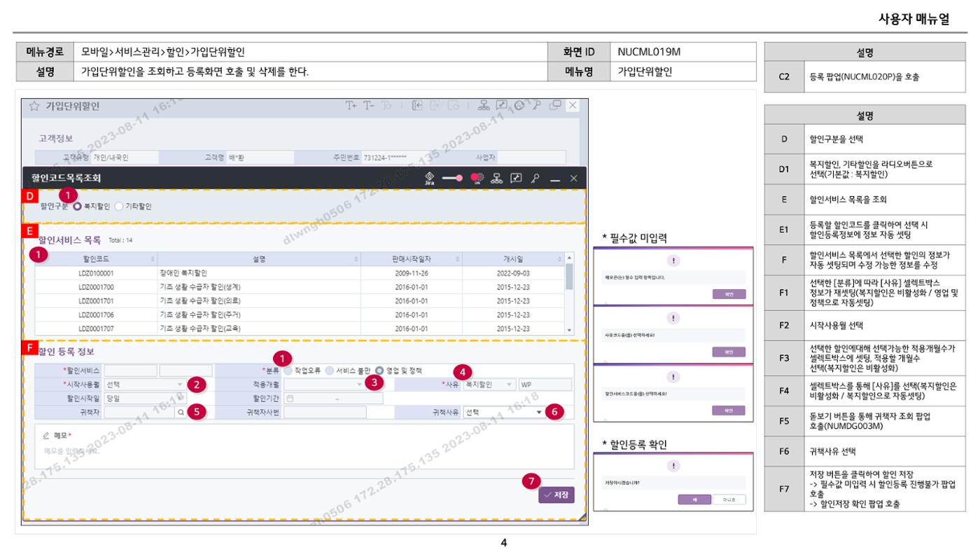Click 확인 in the 할인서비스코드 popup
Screen dimensions: 980x552
tap(728, 410)
